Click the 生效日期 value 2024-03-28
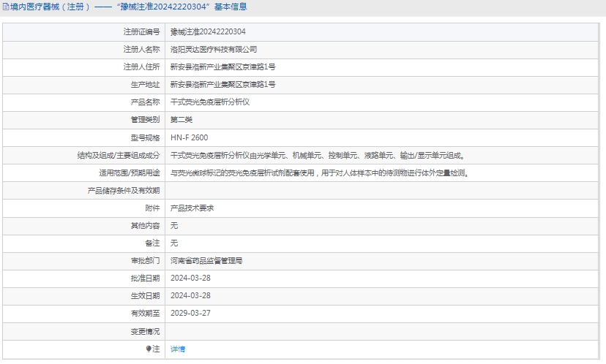The height and width of the screenshot is (364, 606). click(x=190, y=296)
